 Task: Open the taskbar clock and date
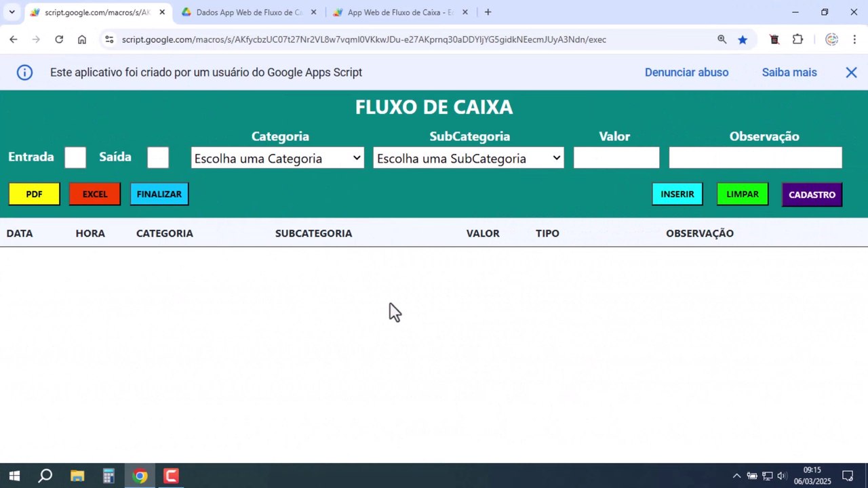(812, 476)
